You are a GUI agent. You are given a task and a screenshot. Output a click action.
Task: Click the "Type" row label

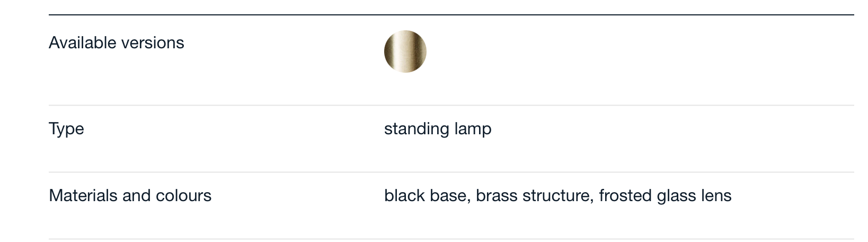tap(66, 129)
